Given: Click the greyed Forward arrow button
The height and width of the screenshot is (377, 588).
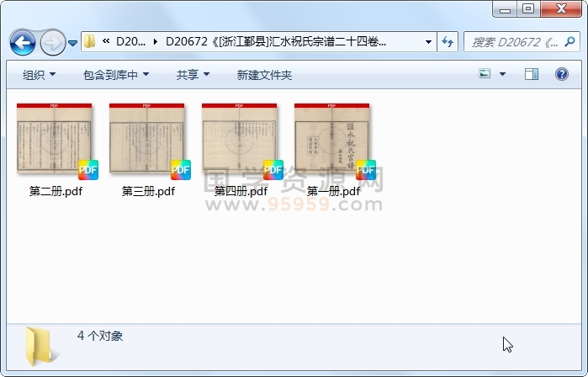Looking at the screenshot, I should point(52,43).
